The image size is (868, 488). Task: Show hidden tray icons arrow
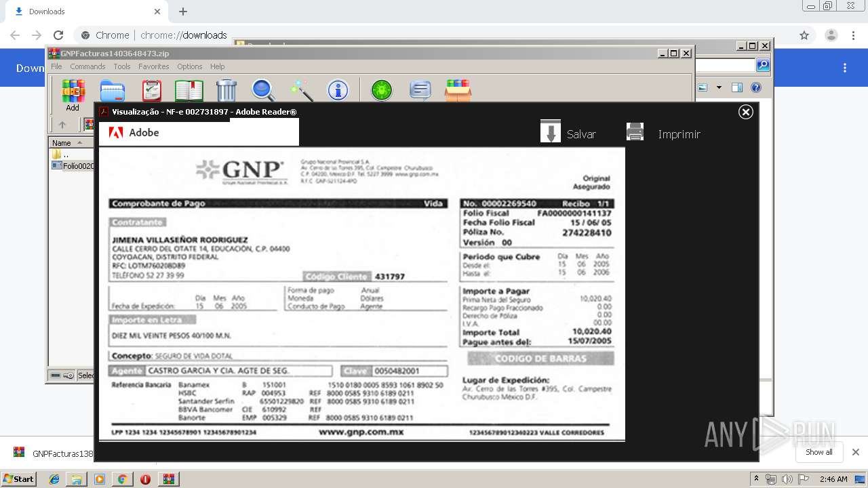coord(756,479)
